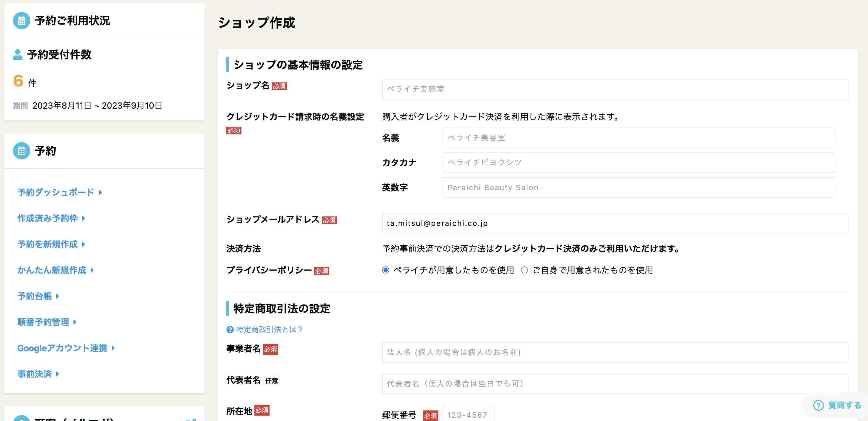Click the クレジットカード請求時の名義設定 label

[295, 117]
